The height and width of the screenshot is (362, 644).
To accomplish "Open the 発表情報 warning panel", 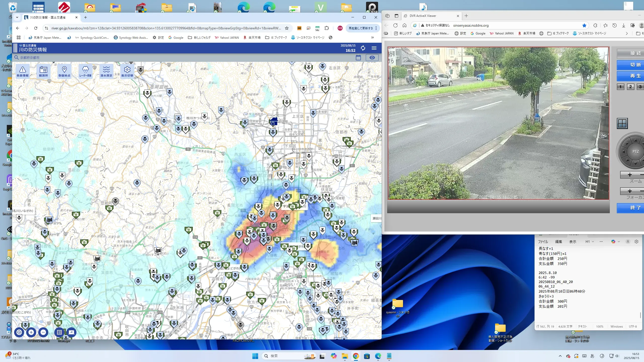I will point(22,71).
